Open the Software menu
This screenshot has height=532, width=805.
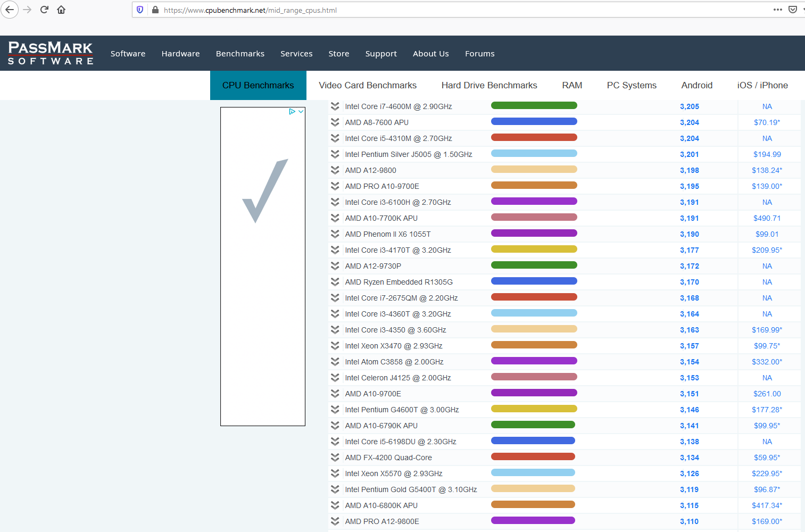click(x=128, y=54)
